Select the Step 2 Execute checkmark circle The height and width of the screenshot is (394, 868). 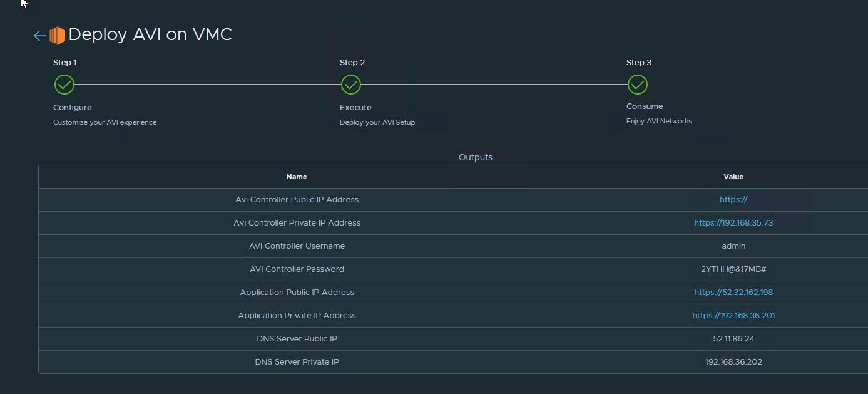coord(351,85)
